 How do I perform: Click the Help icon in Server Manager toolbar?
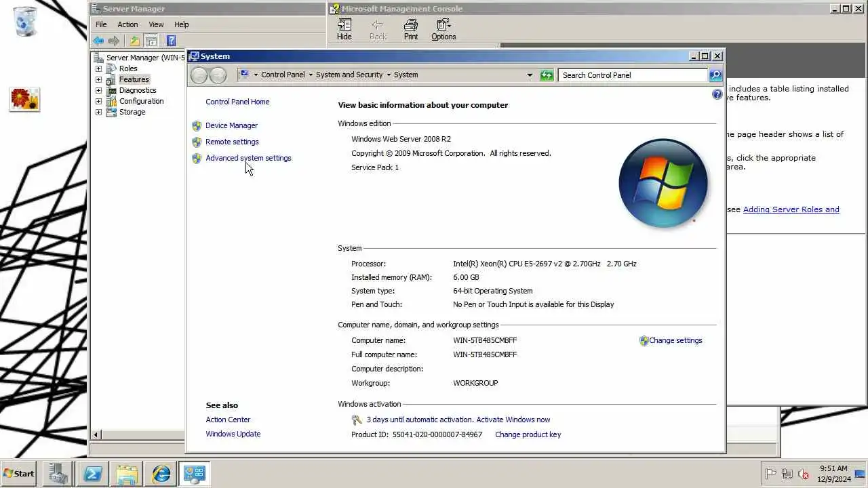(x=171, y=41)
